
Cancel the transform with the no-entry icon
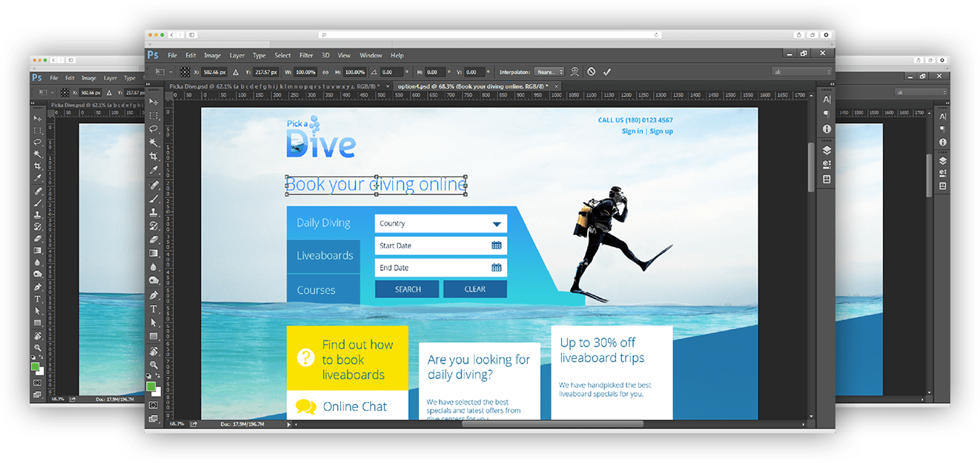click(591, 72)
